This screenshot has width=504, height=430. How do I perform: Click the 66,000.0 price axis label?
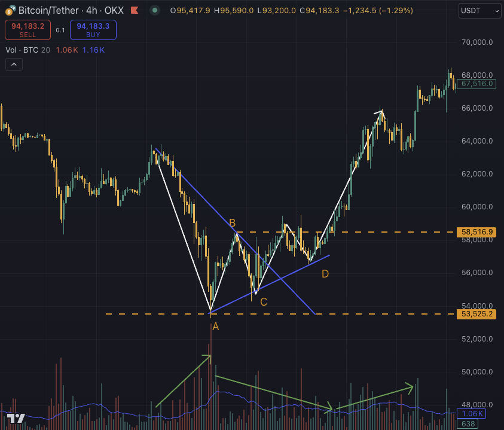pos(477,108)
